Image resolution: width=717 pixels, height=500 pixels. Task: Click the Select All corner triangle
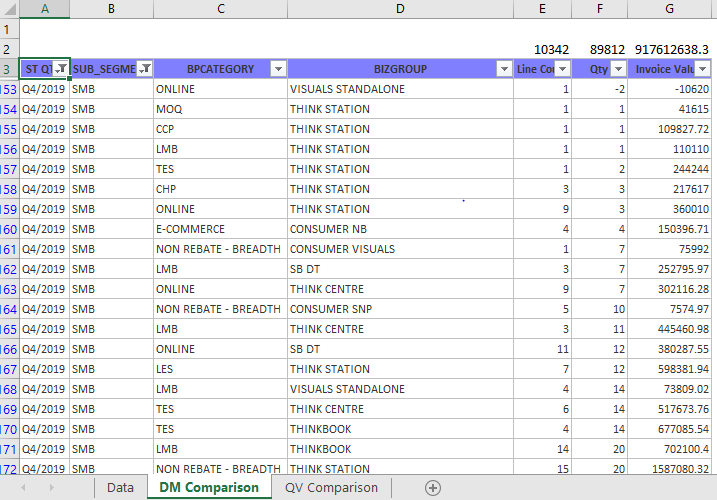pos(9,9)
